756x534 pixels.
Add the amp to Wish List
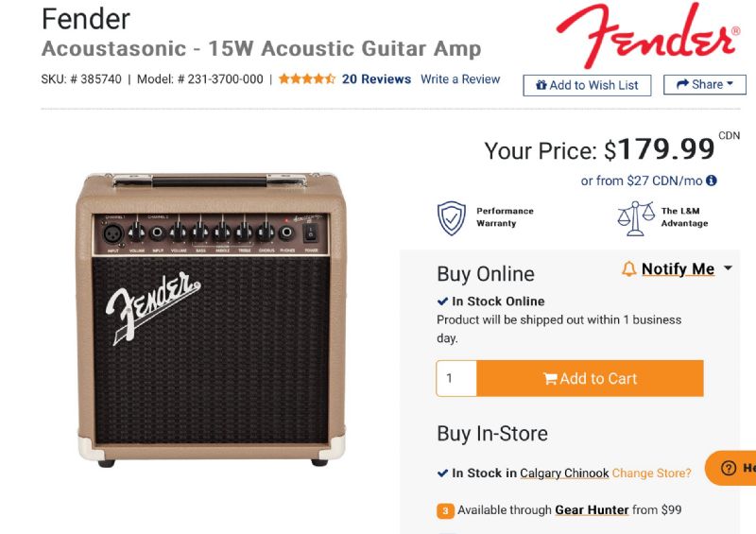(x=587, y=85)
